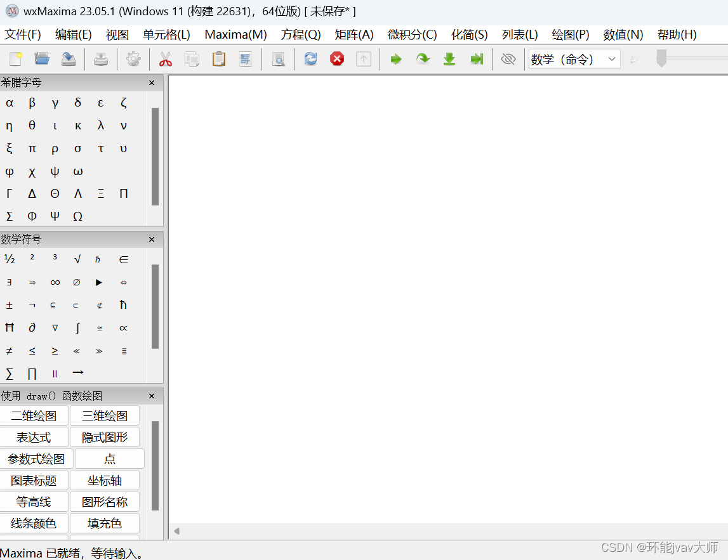
Task: Click the 三维绘图 button
Action: [x=105, y=415]
